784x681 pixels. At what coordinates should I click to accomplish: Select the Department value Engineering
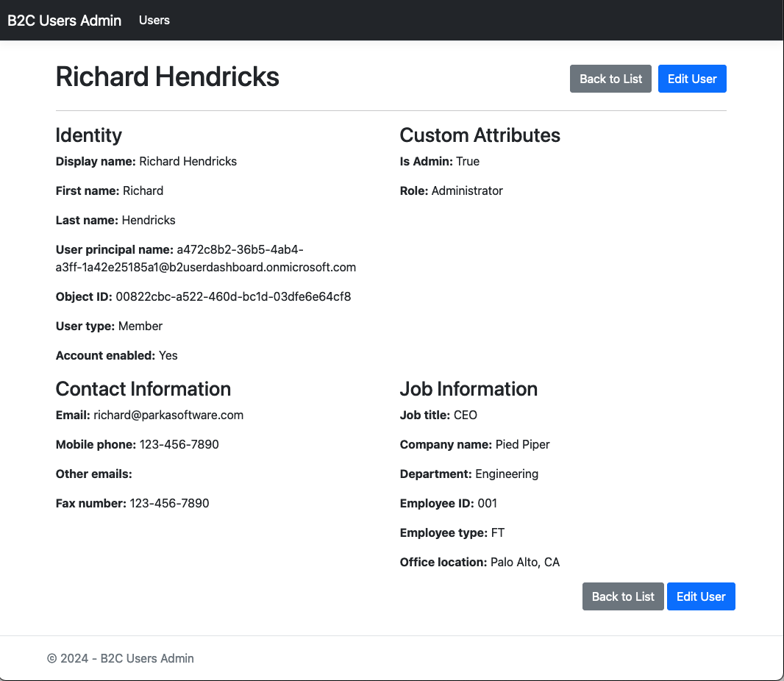pyautogui.click(x=507, y=474)
